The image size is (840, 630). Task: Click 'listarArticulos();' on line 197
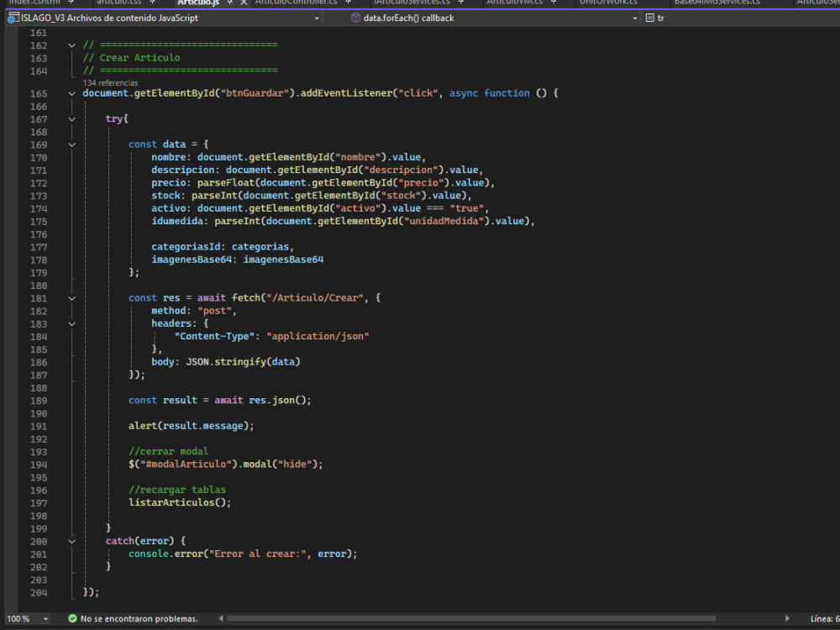point(180,502)
